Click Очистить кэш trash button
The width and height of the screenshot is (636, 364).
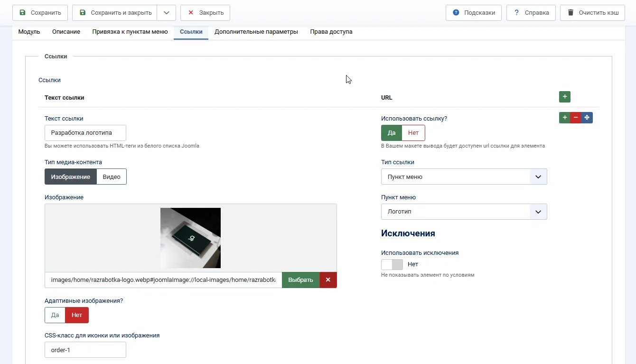point(593,13)
